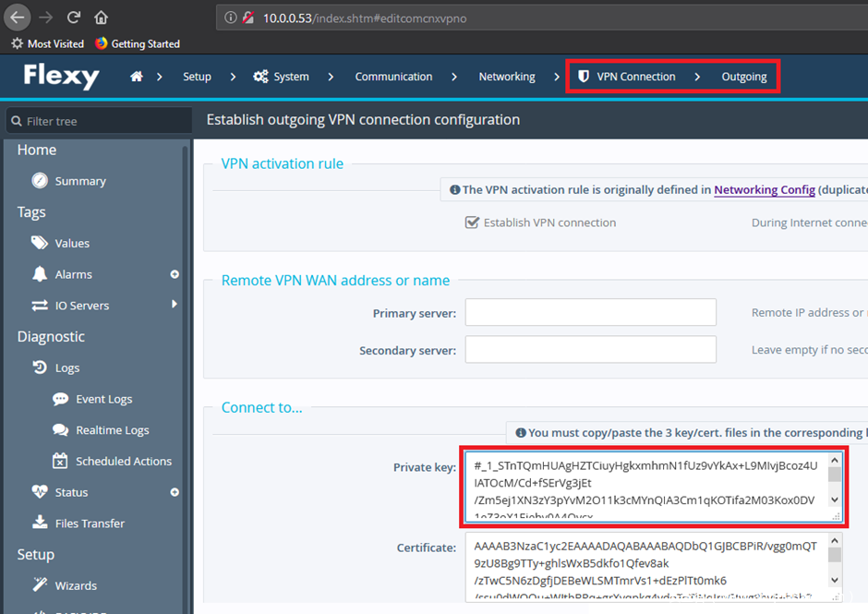Open Values via its tag icon
The height and width of the screenshot is (614, 868).
[40, 243]
